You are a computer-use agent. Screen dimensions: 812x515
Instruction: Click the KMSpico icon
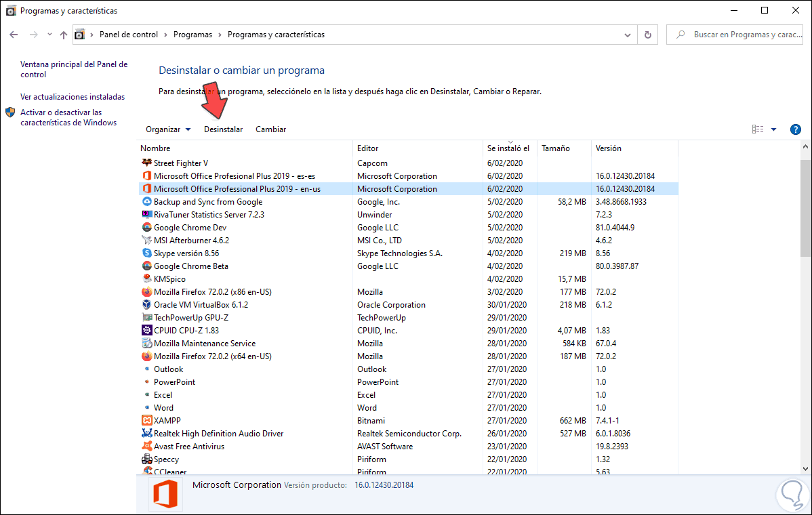click(x=146, y=279)
